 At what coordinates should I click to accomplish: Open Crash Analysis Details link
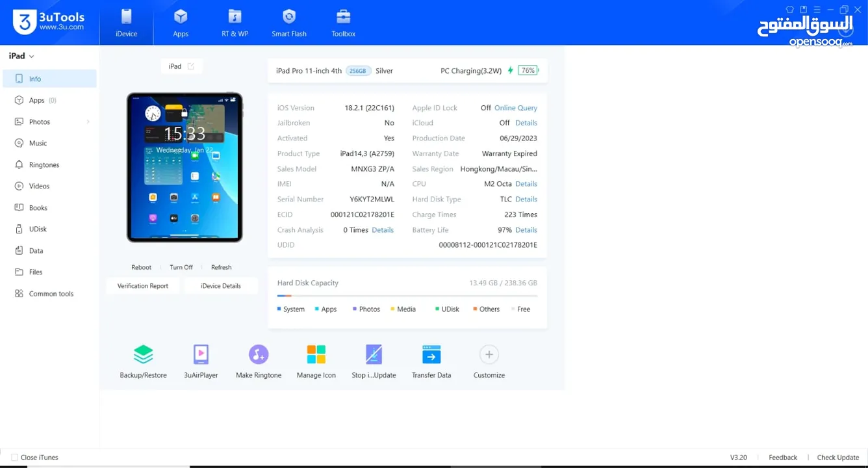383,230
